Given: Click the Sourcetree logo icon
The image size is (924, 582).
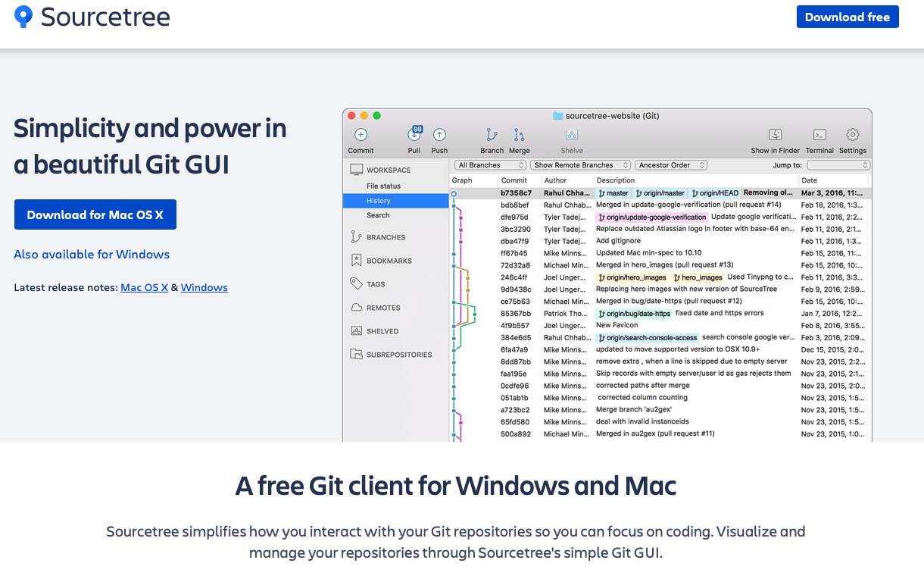Looking at the screenshot, I should tap(23, 17).
